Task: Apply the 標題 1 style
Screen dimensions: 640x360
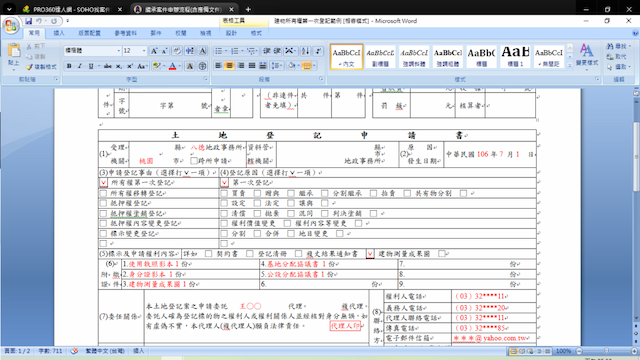Action: (x=515, y=56)
